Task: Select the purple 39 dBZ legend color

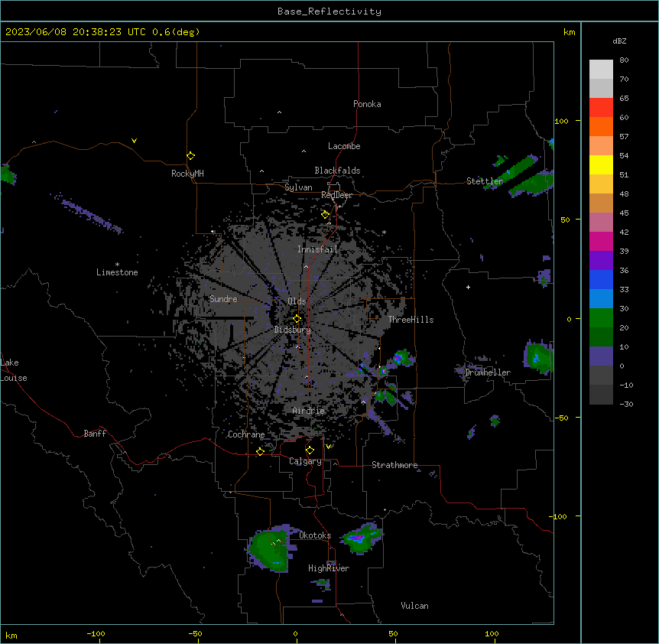Action: coord(601,261)
